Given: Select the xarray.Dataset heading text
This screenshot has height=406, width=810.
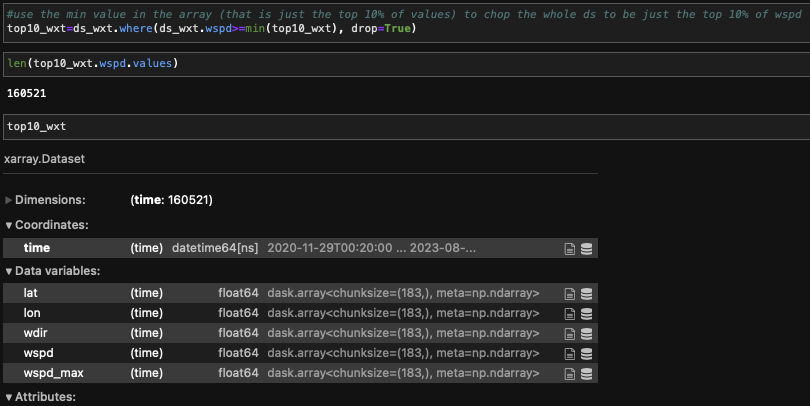Looking at the screenshot, I should coord(44,159).
